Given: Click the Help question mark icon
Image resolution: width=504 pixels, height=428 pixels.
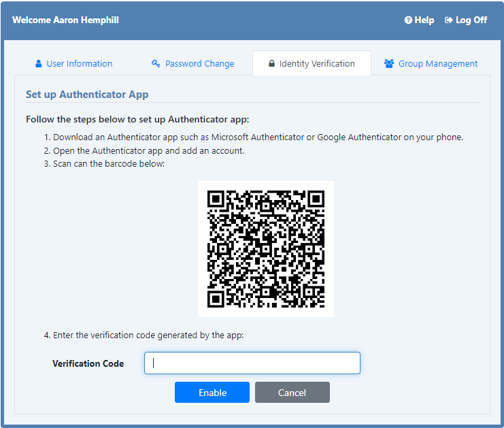Looking at the screenshot, I should coord(408,20).
